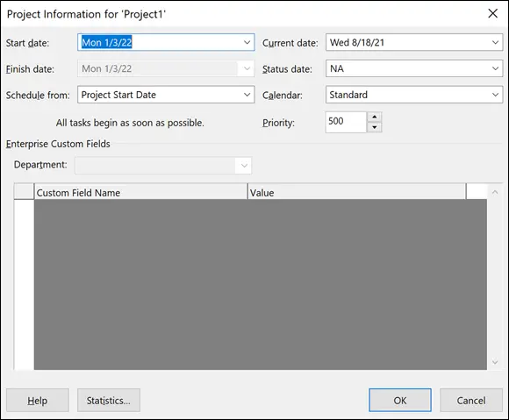The width and height of the screenshot is (509, 420).
Task: Click the 'Standard' calendar value
Action: click(348, 95)
